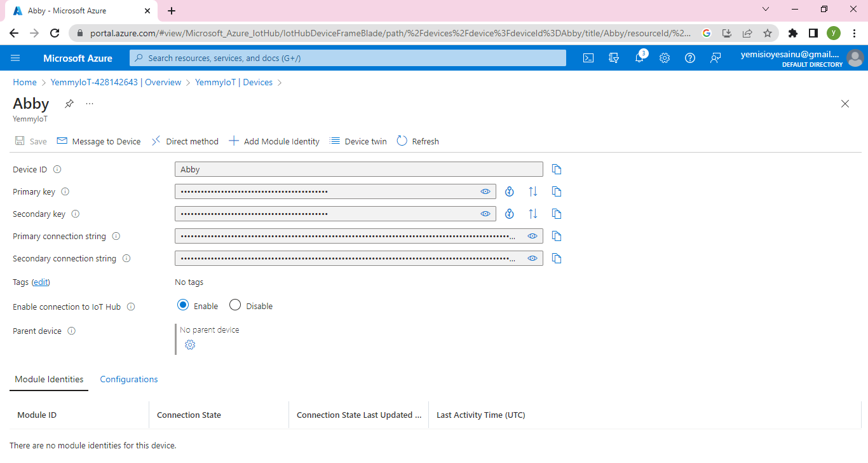The height and width of the screenshot is (463, 868).
Task: Open the Chrome three-dot menu
Action: point(853,33)
